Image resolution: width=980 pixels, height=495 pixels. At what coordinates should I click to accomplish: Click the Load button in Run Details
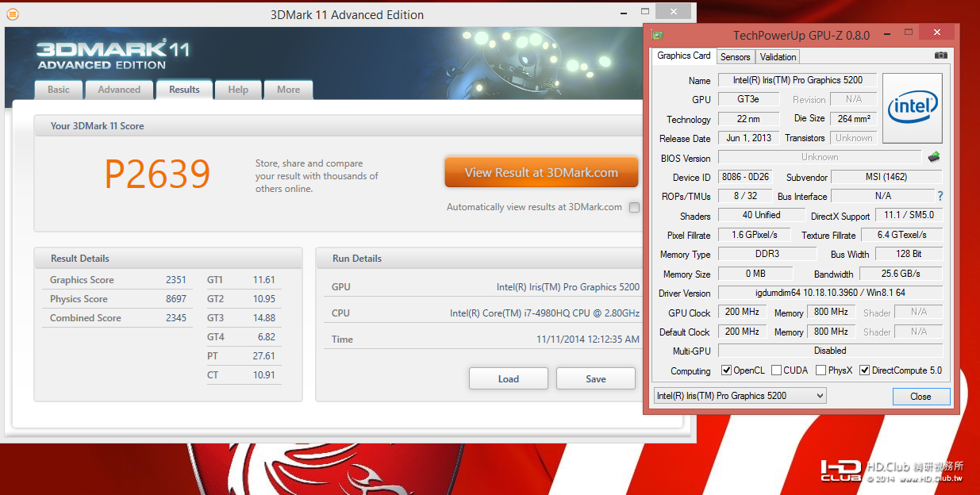click(509, 378)
